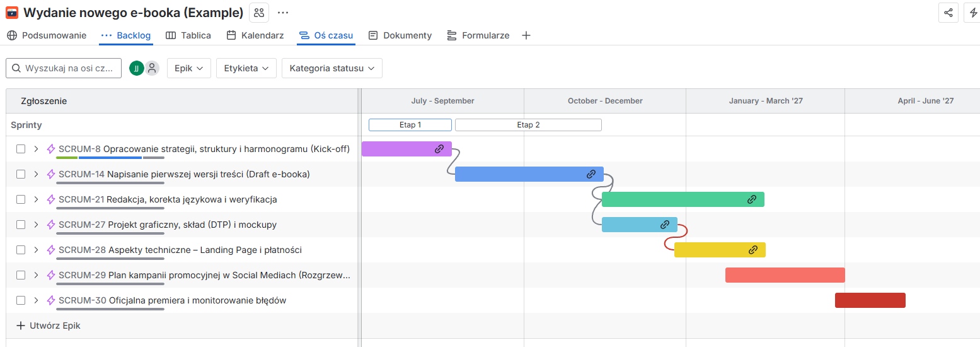Click the share icon button
The image size is (980, 347).
[948, 13]
